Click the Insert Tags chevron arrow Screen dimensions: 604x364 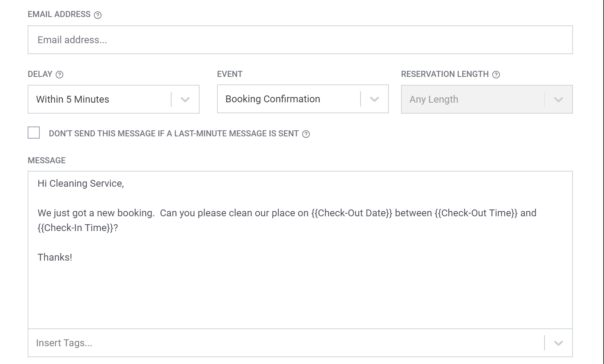559,343
